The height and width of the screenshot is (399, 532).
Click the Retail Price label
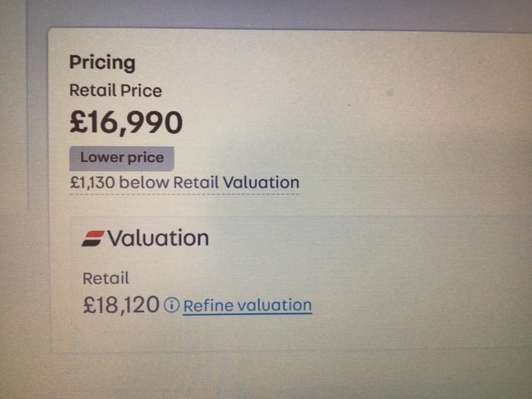tap(116, 91)
